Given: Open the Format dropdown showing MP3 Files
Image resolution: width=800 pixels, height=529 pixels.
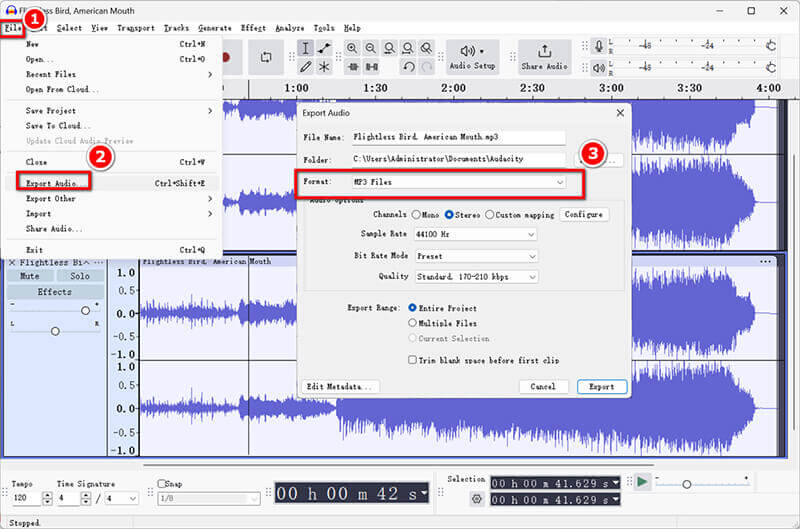Looking at the screenshot, I should (459, 182).
